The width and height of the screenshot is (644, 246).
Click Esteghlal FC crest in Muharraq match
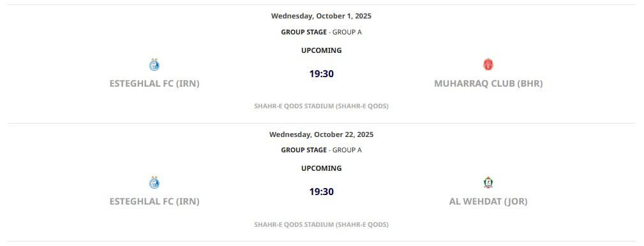point(154,64)
